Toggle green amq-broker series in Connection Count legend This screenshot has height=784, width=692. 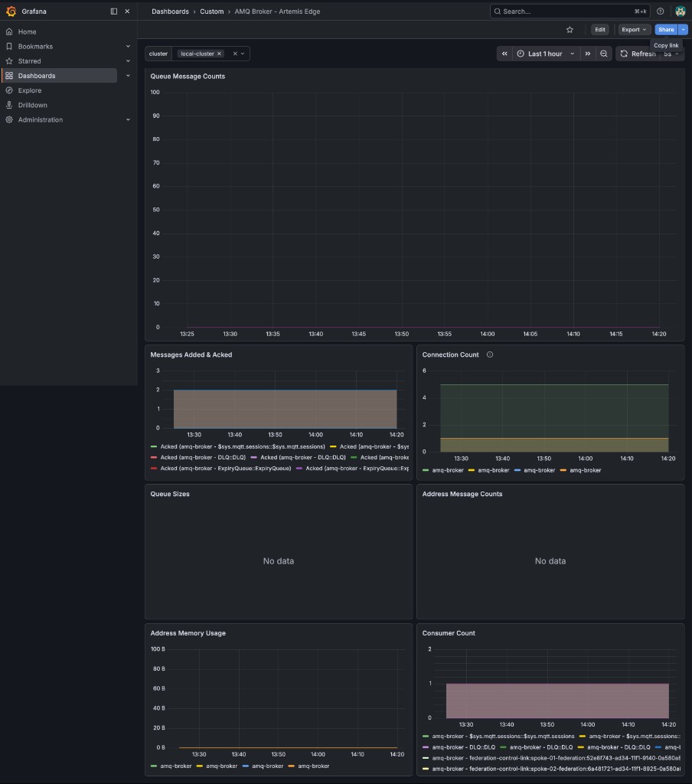coord(448,470)
